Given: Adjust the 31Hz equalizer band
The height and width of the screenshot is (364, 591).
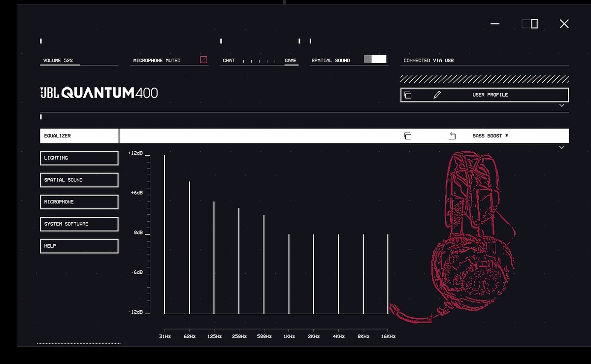Looking at the screenshot, I should click(164, 234).
